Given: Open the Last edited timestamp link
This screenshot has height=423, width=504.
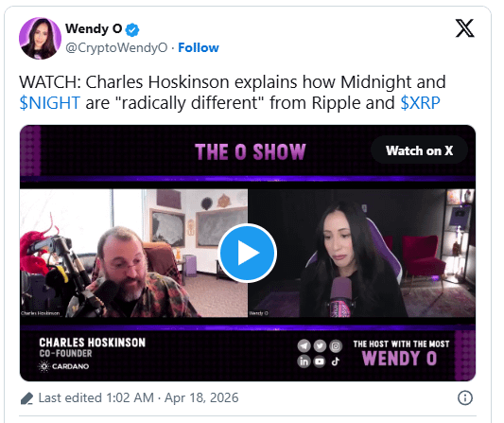Looking at the screenshot, I should 138,397.
